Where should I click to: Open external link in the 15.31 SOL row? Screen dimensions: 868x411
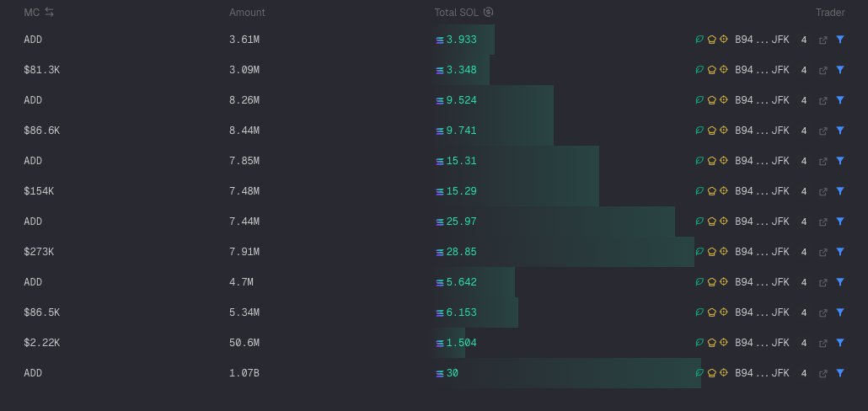click(x=823, y=162)
